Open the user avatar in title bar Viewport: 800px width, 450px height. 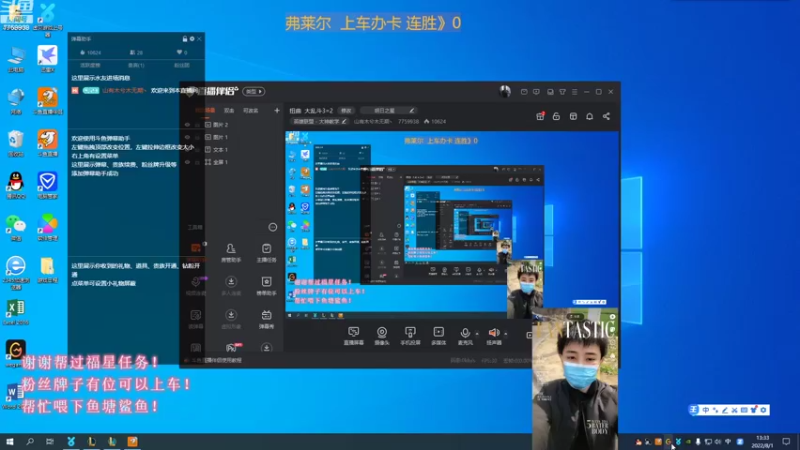[505, 91]
